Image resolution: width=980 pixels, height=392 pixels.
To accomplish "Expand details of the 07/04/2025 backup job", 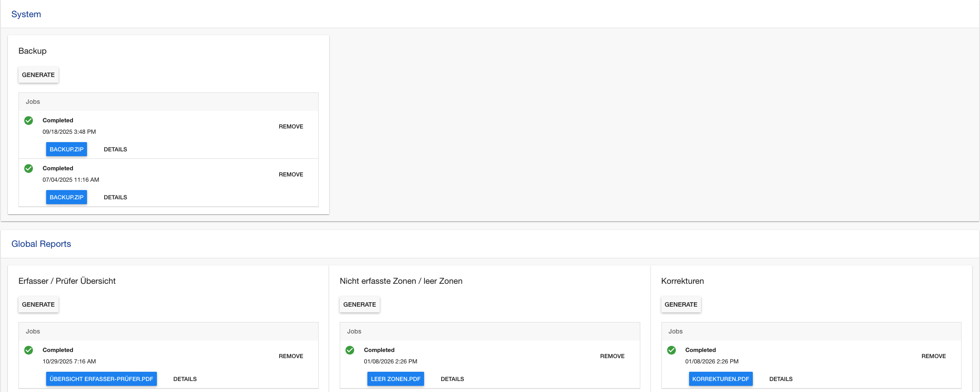I will 115,197.
